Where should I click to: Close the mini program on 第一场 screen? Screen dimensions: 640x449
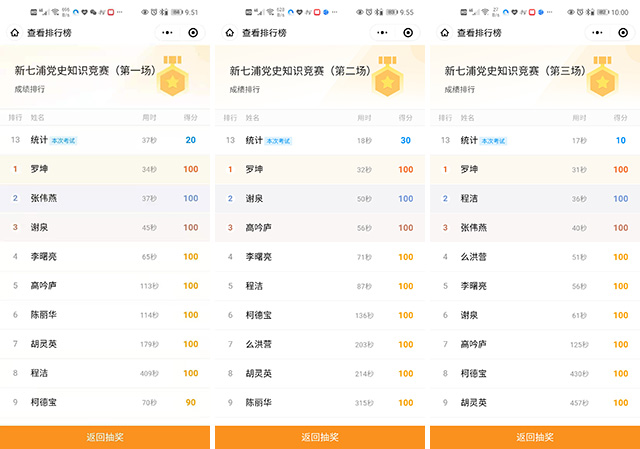(193, 32)
